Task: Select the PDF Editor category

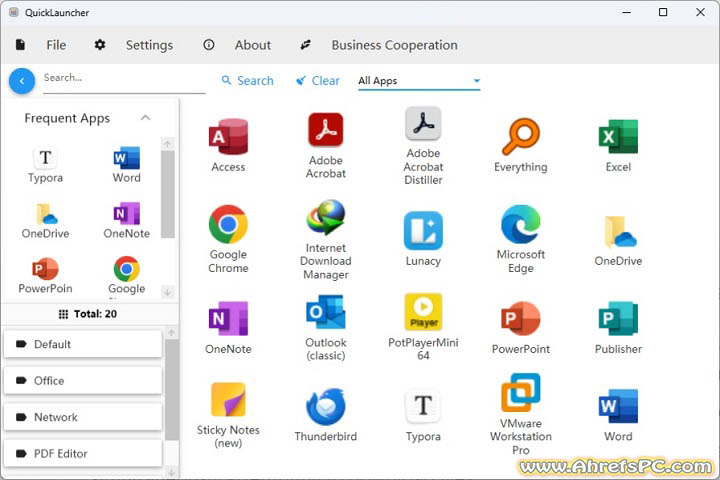Action: pos(83,453)
